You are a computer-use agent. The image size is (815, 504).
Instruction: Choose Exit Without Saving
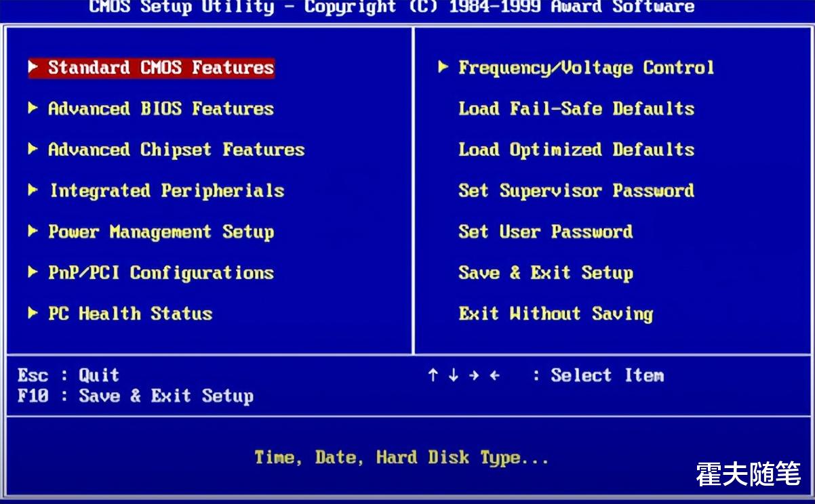tap(556, 314)
